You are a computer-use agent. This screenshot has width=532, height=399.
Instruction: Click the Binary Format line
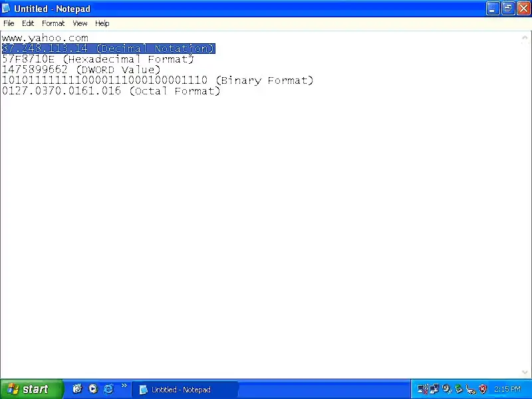[x=158, y=80]
